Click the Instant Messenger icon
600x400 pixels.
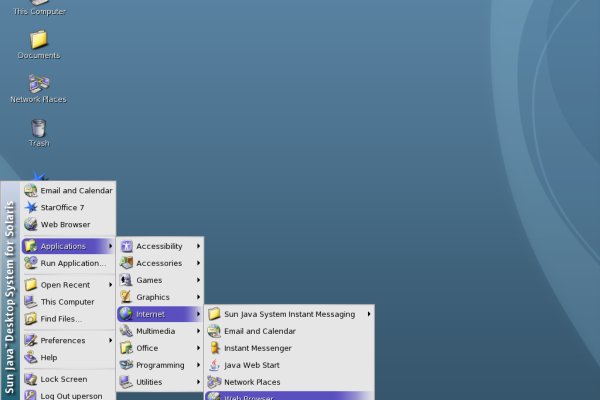click(214, 348)
